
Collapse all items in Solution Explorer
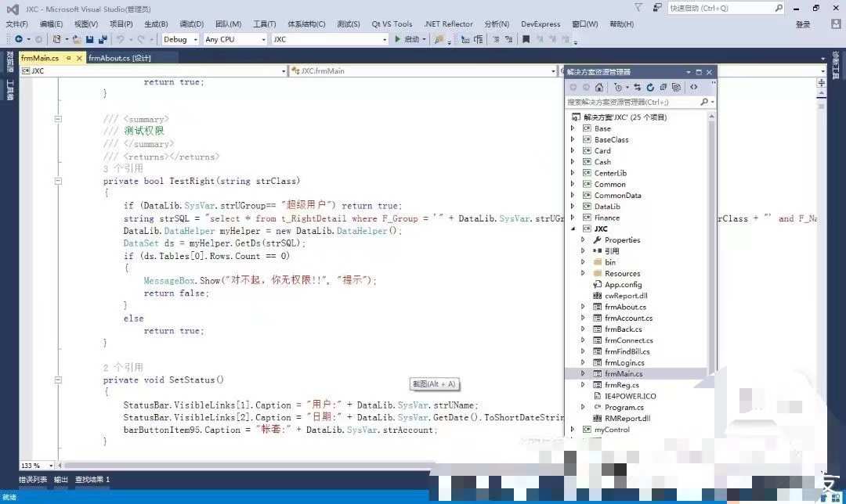click(663, 88)
